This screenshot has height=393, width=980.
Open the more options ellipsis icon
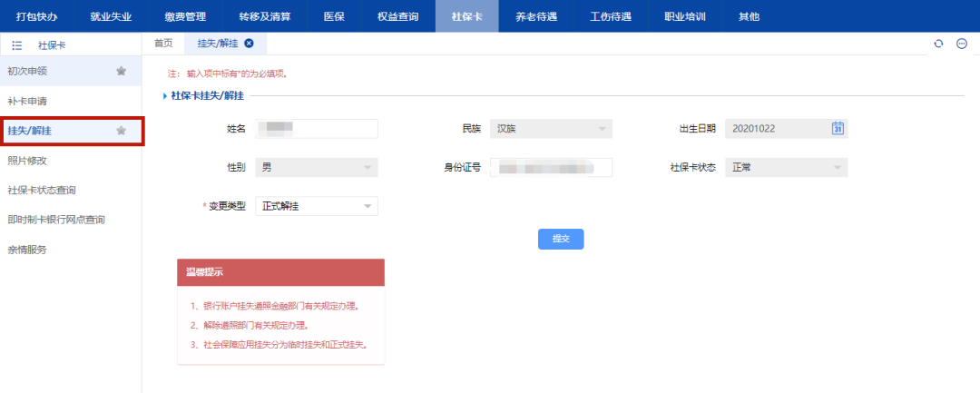(x=962, y=44)
